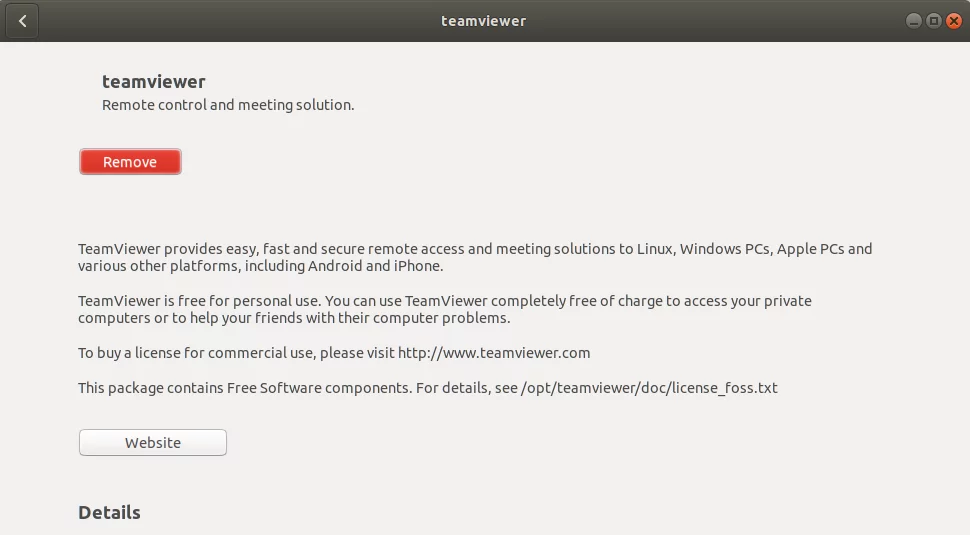This screenshot has width=970, height=535.
Task: Go back using the header arrow button
Action: (22, 21)
